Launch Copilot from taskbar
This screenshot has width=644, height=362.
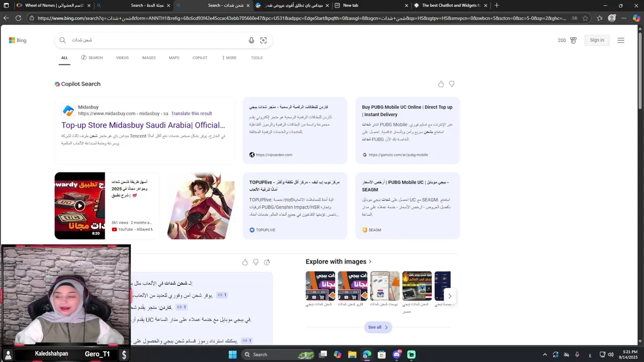coord(338,354)
